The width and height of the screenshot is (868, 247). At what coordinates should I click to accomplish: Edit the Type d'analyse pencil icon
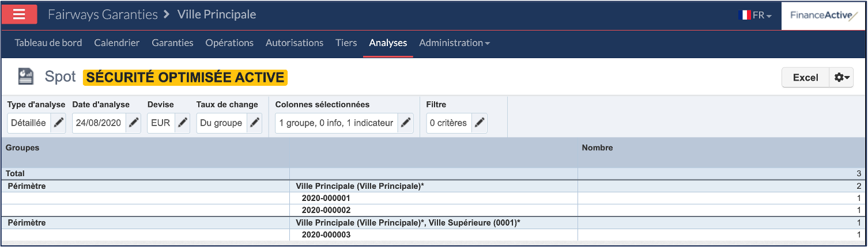click(x=58, y=123)
